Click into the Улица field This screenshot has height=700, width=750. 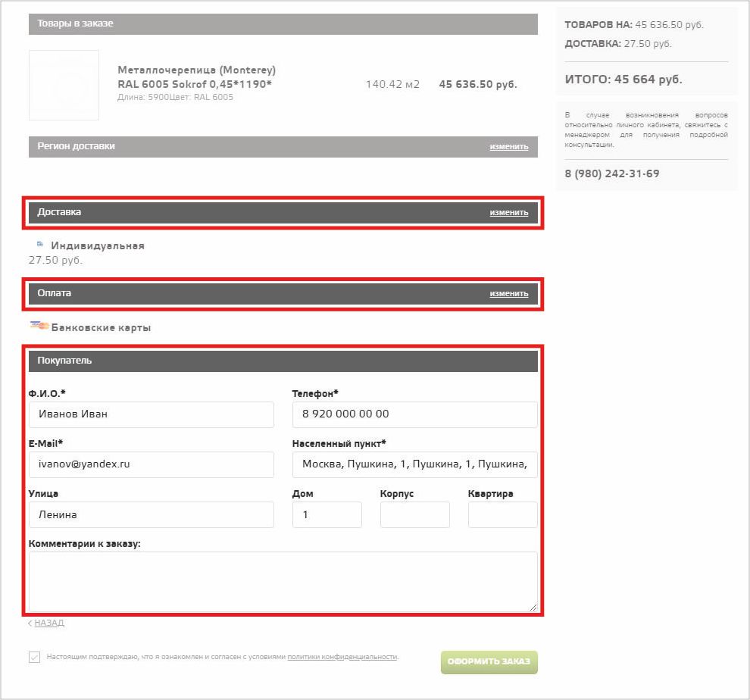click(x=152, y=514)
